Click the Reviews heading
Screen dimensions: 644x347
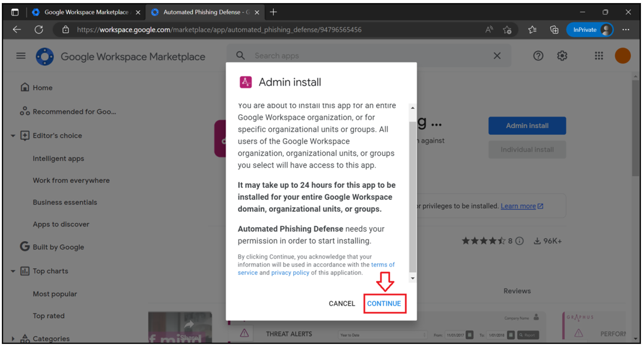[517, 291]
